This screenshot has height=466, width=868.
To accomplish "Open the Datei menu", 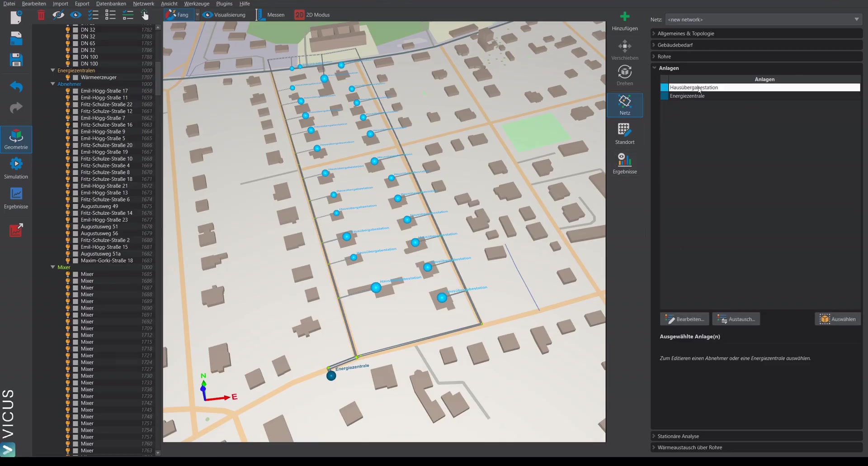I will [x=9, y=4].
